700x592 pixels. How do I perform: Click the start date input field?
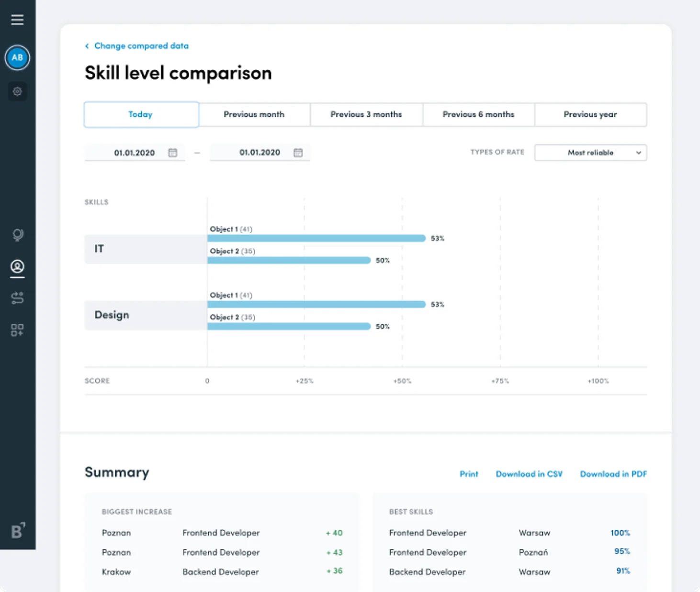(135, 153)
